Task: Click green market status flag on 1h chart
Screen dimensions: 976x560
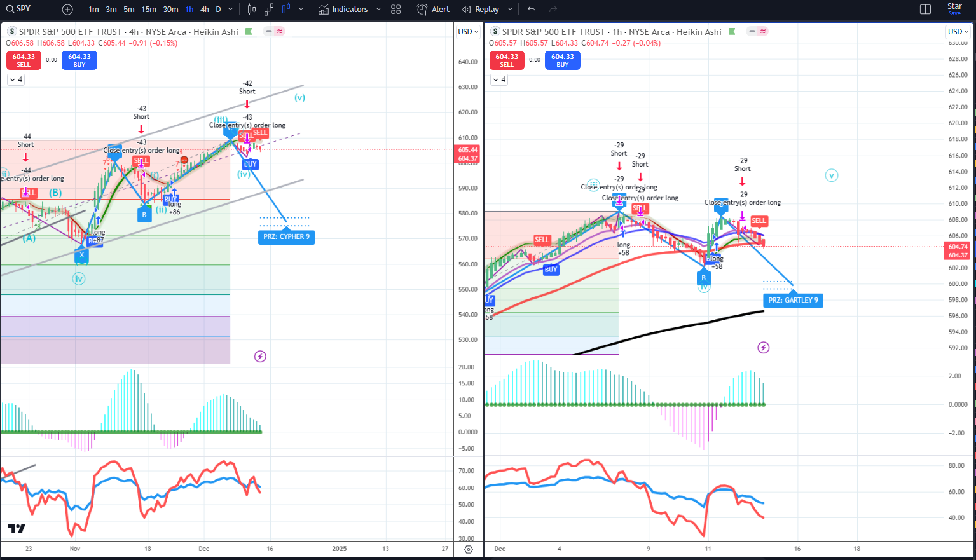Action: pos(732,32)
